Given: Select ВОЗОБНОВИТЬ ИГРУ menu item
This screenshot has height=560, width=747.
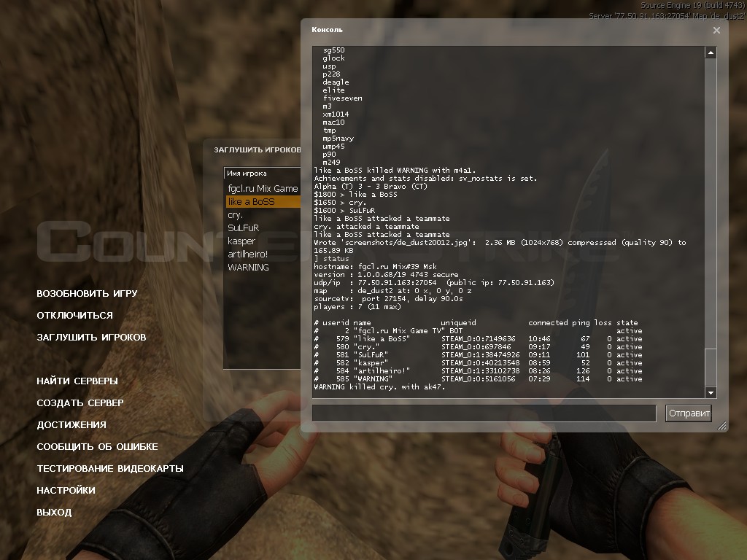Looking at the screenshot, I should tap(87, 293).
